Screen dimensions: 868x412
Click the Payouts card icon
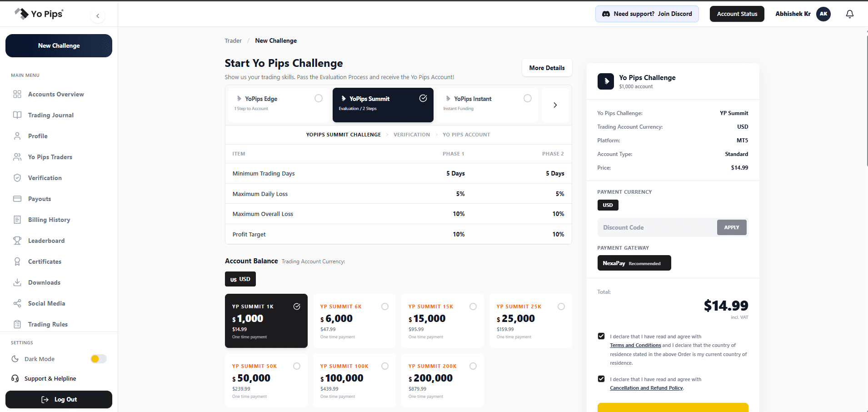(x=17, y=199)
